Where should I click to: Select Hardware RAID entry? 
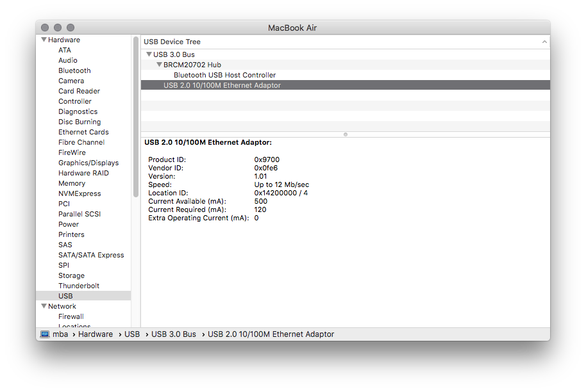tap(83, 173)
